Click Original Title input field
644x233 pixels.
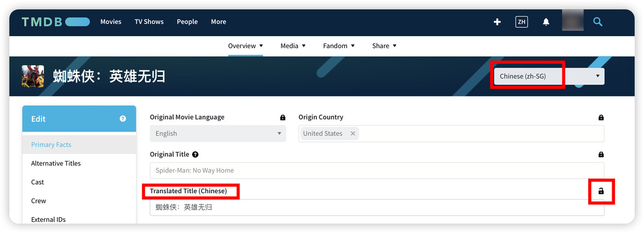click(x=377, y=171)
